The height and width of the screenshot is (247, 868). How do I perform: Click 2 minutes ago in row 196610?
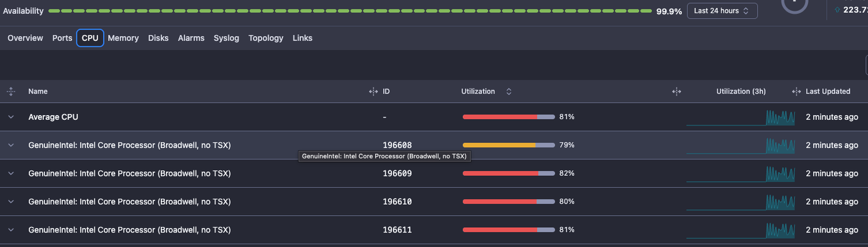(x=832, y=202)
